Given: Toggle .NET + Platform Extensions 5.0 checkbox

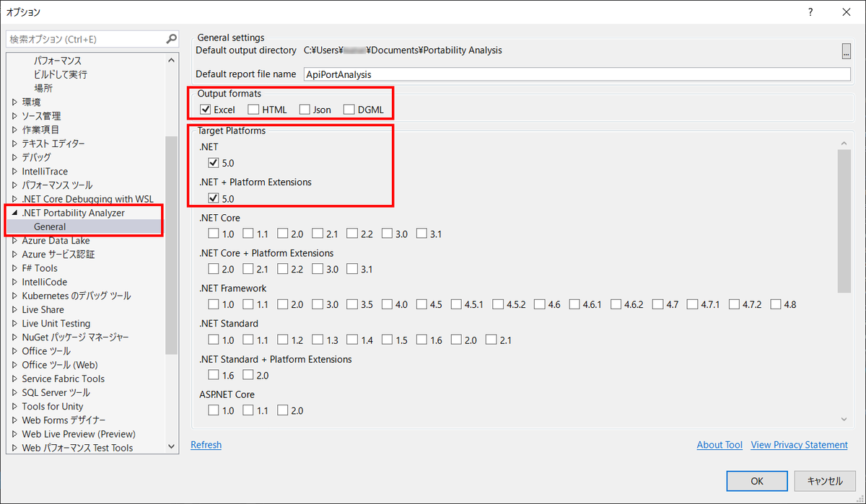Looking at the screenshot, I should pos(213,198).
